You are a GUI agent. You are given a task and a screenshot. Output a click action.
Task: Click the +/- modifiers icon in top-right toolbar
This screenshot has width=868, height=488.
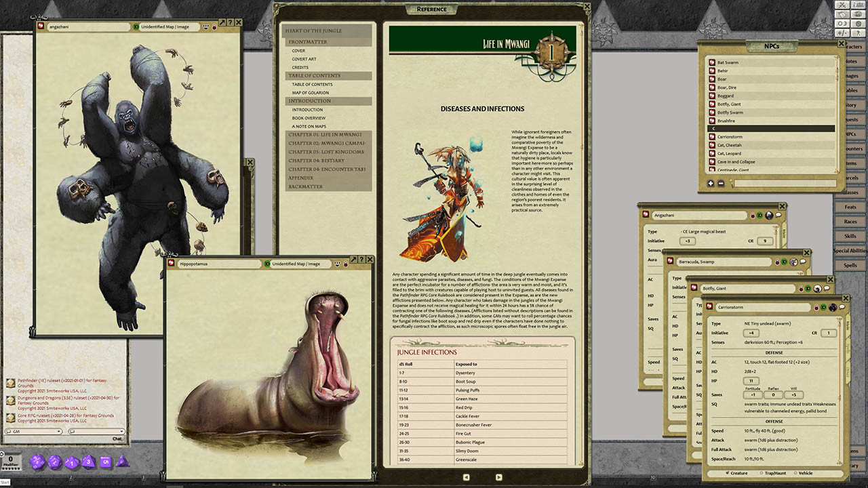pos(842,33)
